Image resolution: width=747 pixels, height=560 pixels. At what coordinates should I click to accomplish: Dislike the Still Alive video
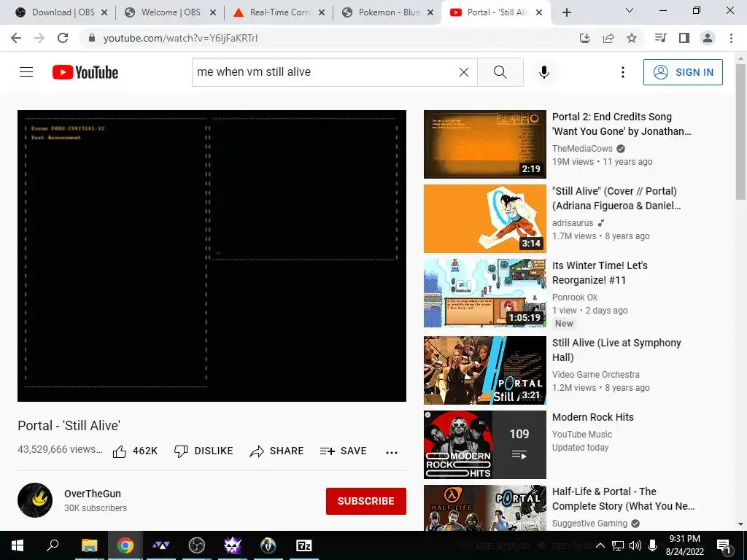(x=204, y=451)
